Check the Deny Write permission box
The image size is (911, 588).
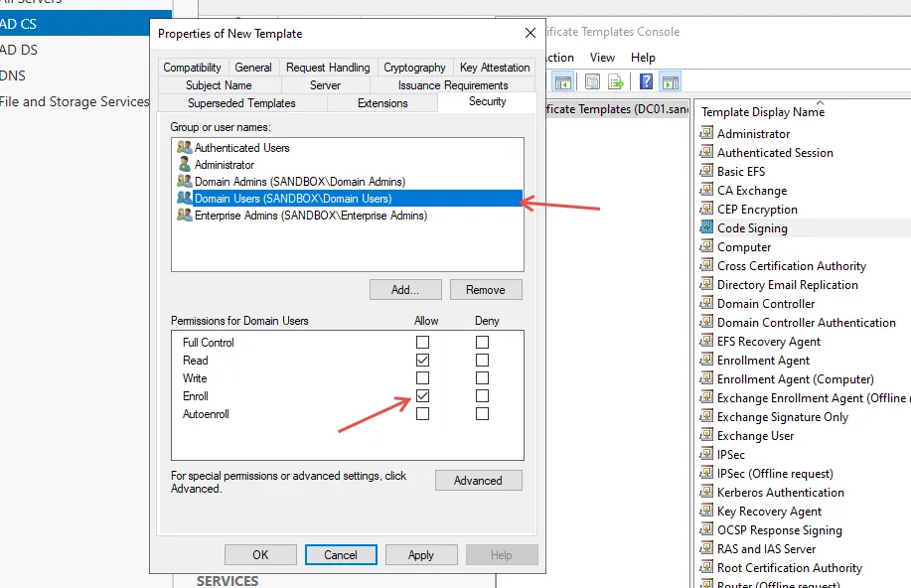[x=482, y=378]
